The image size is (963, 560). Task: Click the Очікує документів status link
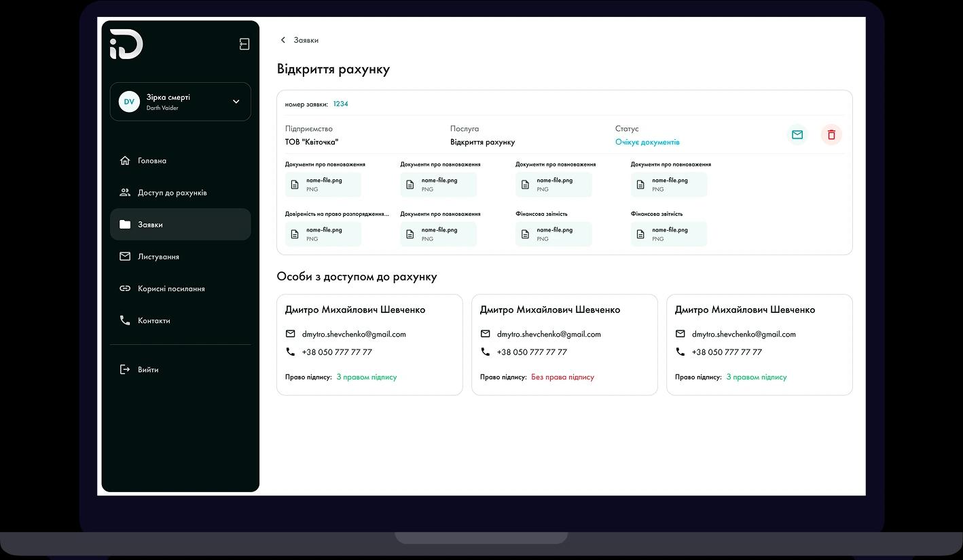647,141
